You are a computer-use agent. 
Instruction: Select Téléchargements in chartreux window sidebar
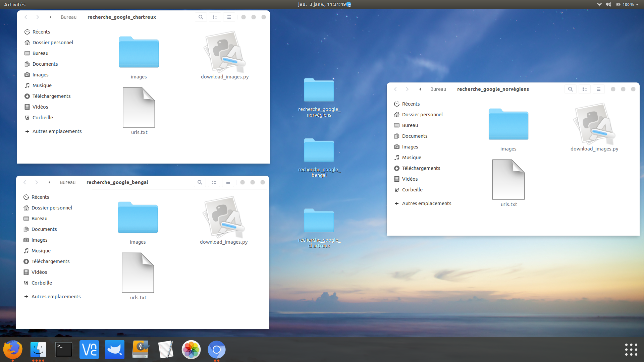click(x=51, y=96)
